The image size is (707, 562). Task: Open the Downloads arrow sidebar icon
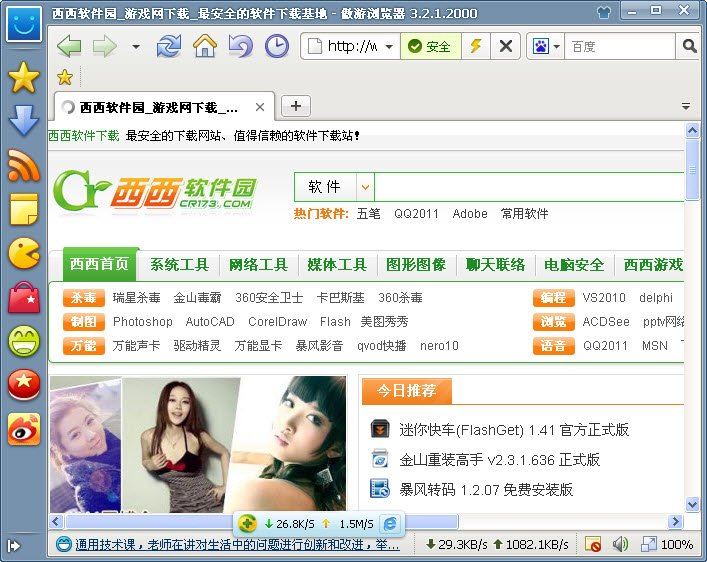coord(23,121)
